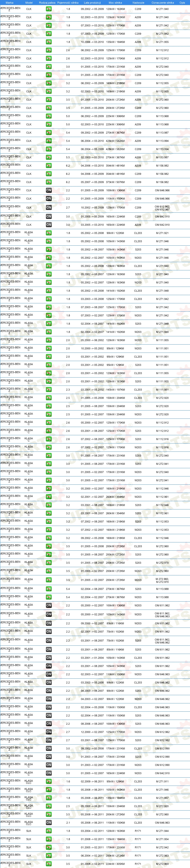Select date range 08.2006 -> 08.2007

coord(92,724)
